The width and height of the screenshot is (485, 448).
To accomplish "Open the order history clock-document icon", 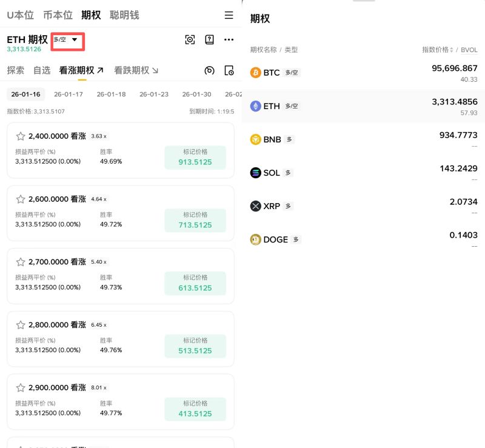I will 229,70.
